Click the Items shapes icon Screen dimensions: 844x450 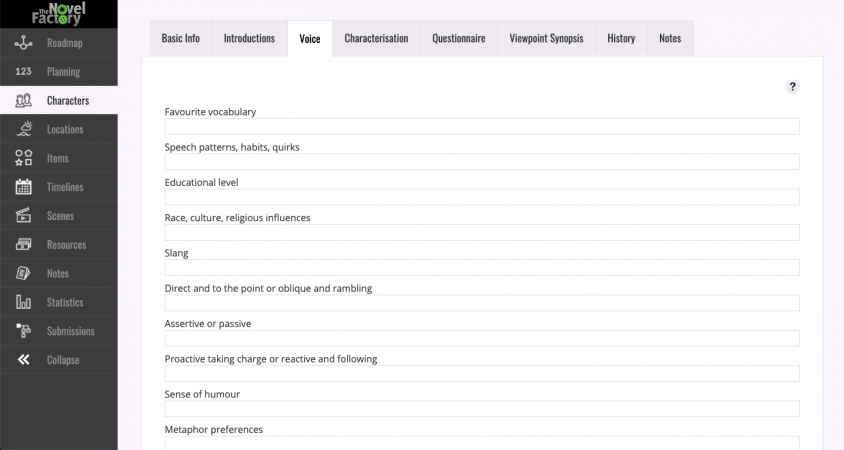point(24,158)
